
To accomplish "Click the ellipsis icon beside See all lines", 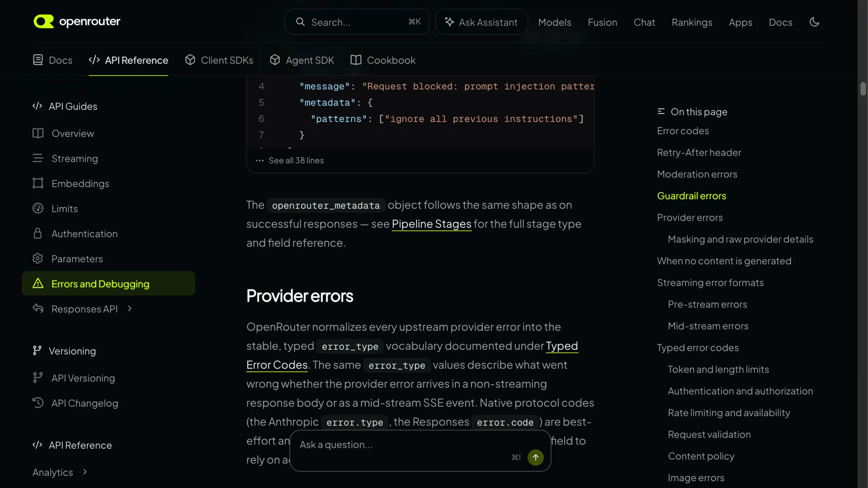I will [x=259, y=160].
